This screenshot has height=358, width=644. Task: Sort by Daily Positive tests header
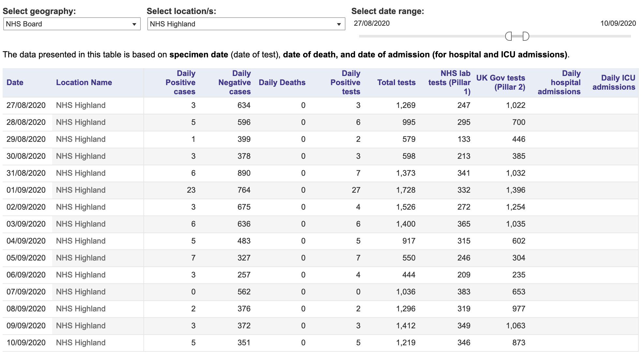point(345,82)
